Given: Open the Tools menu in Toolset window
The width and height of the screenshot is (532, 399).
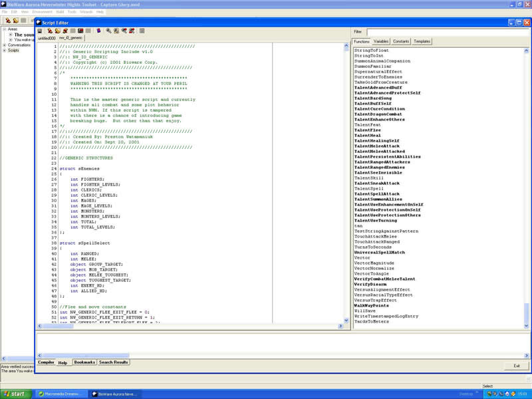Looking at the screenshot, I should click(x=72, y=12).
